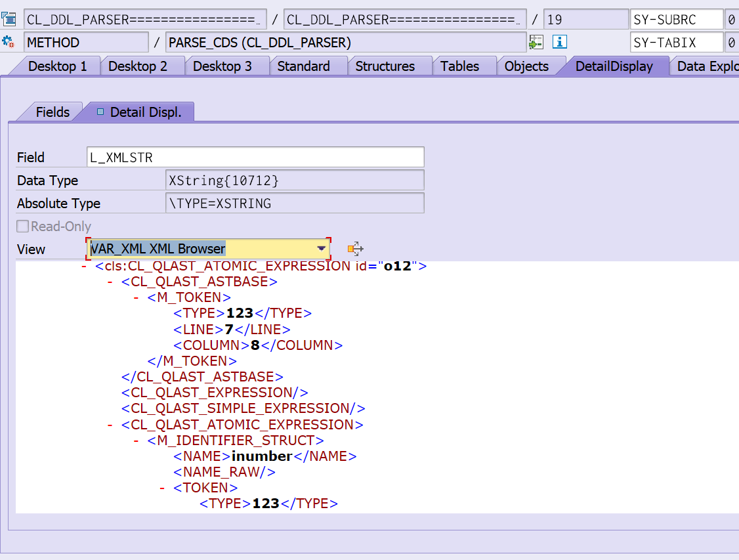Select the Detail Displ. sub-tab
Screen dimensions: 739x560
pyautogui.click(x=140, y=112)
